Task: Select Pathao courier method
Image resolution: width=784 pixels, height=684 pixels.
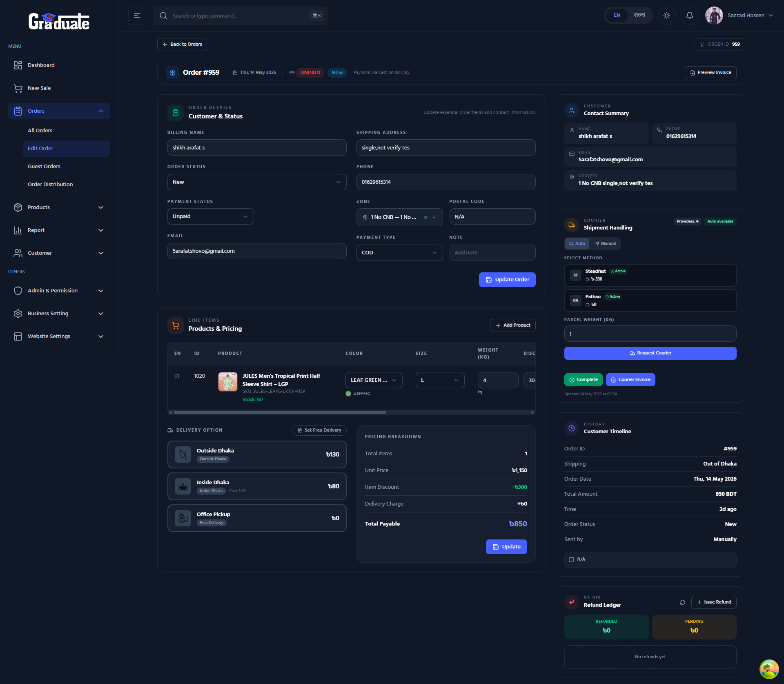Action: click(x=650, y=301)
